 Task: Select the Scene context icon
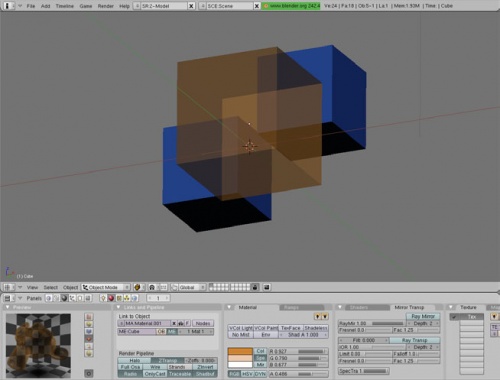coord(88,298)
